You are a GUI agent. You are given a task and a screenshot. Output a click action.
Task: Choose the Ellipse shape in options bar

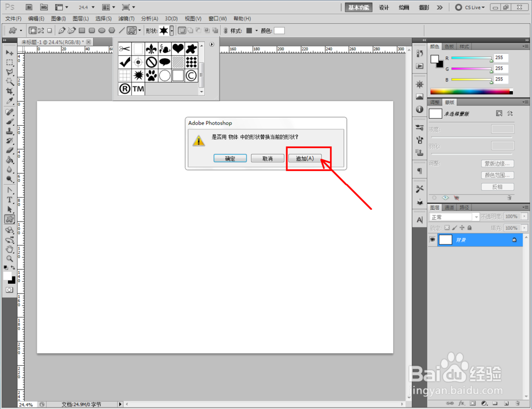(102, 30)
